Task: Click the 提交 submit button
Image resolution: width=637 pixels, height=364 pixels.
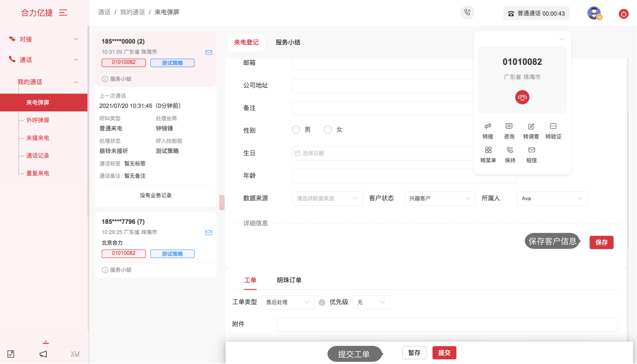Action: point(444,353)
